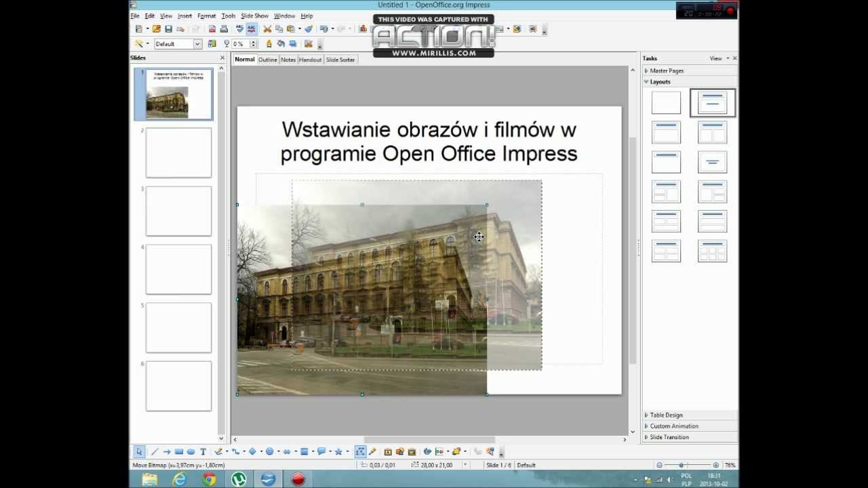Screen dimensions: 868x488
Task: Select the Flowchart shapes tool
Action: pyautogui.click(x=304, y=451)
